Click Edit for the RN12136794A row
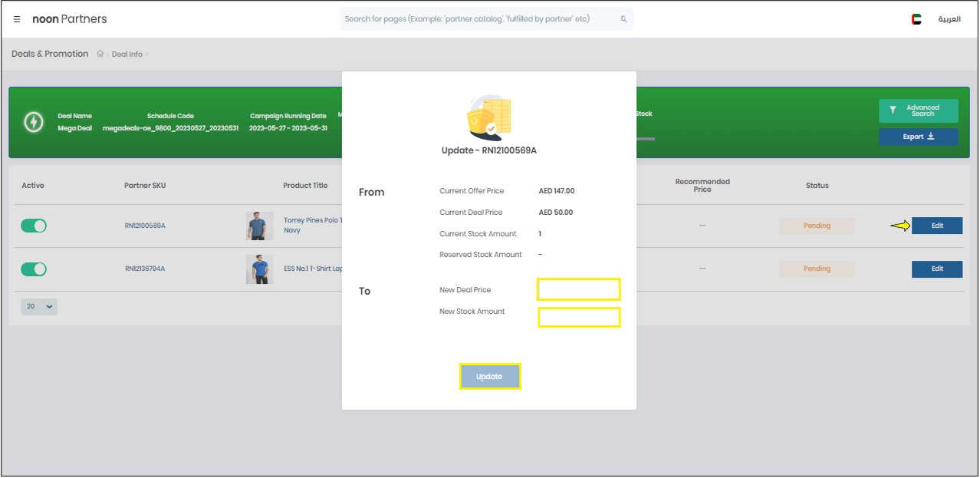 [937, 269]
